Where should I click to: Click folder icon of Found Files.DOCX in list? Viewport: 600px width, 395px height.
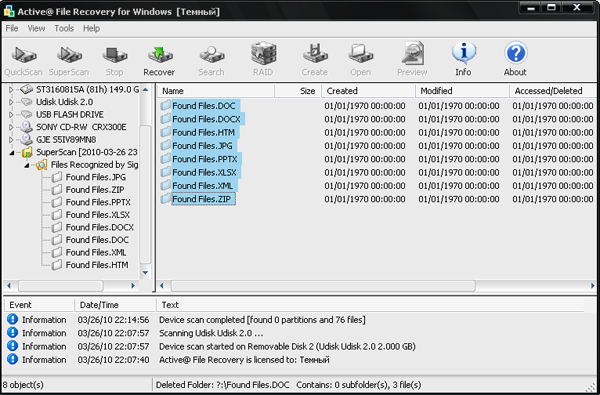[165, 119]
